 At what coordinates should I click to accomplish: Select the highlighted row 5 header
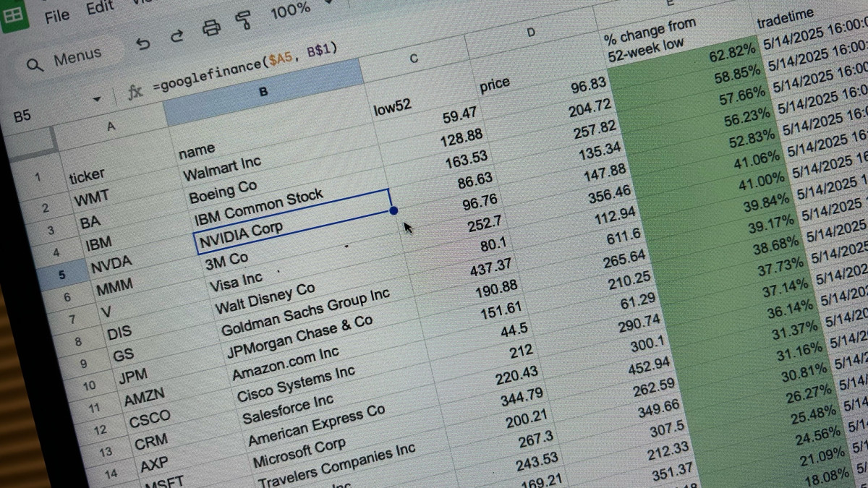click(x=61, y=275)
